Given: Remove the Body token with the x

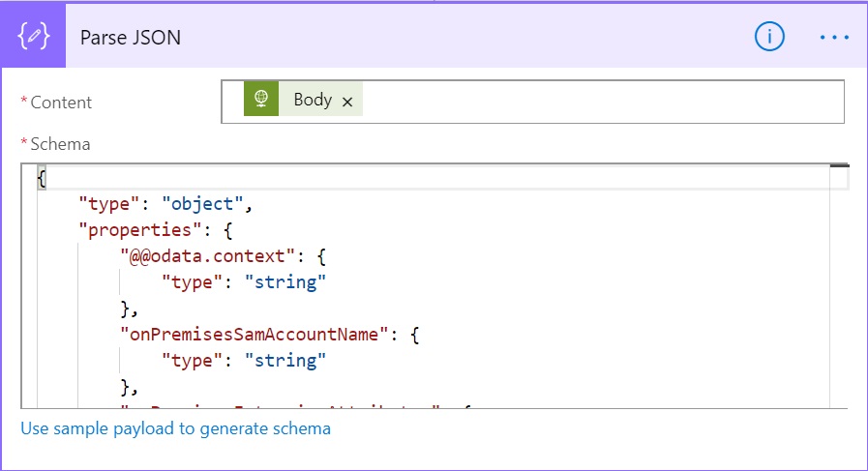Looking at the screenshot, I should coord(347,102).
